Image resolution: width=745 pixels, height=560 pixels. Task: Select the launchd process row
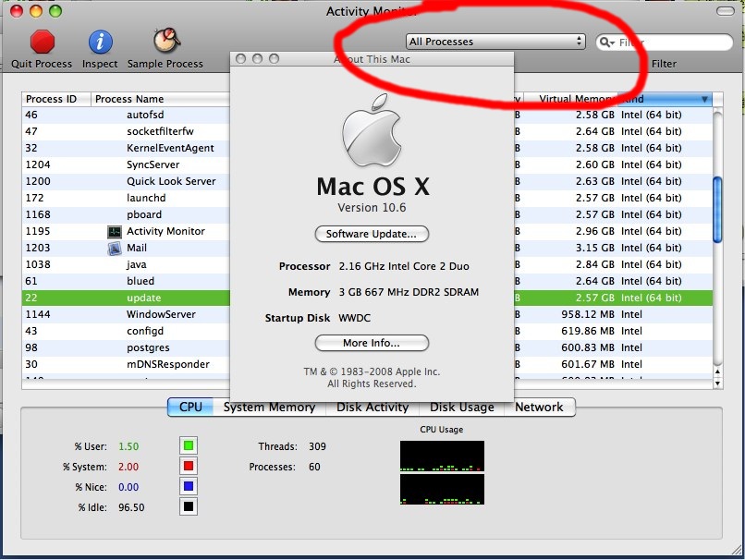367,198
